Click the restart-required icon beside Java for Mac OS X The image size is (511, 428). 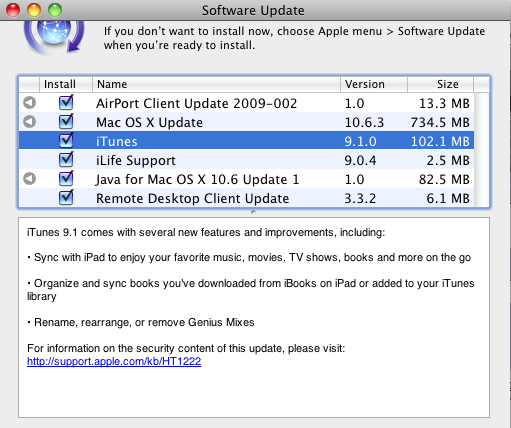click(30, 179)
